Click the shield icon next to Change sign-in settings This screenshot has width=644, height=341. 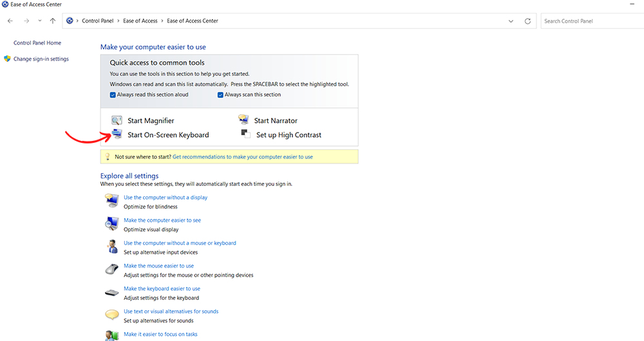pyautogui.click(x=7, y=59)
